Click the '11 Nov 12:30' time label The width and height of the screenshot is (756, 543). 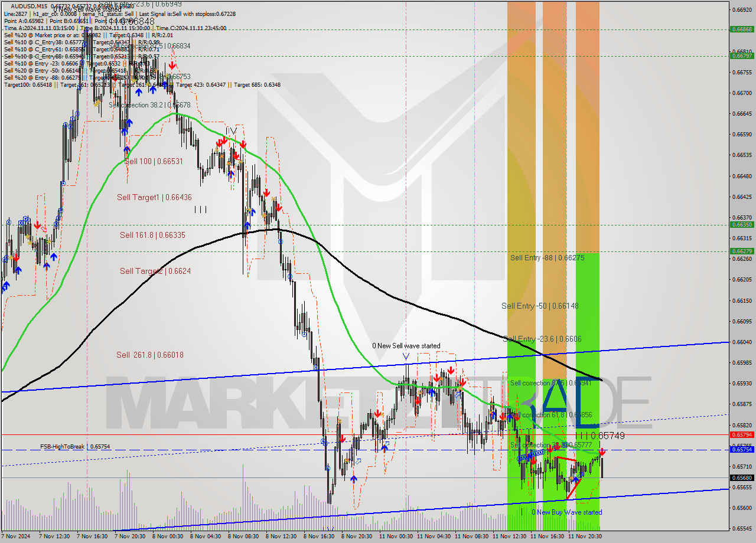point(509,537)
